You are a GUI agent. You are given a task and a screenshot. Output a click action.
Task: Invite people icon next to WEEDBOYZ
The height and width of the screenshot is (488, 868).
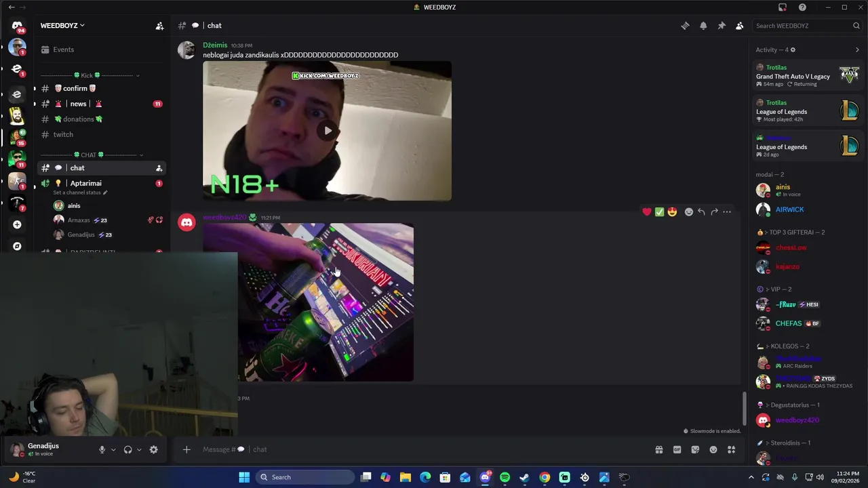pyautogui.click(x=159, y=26)
